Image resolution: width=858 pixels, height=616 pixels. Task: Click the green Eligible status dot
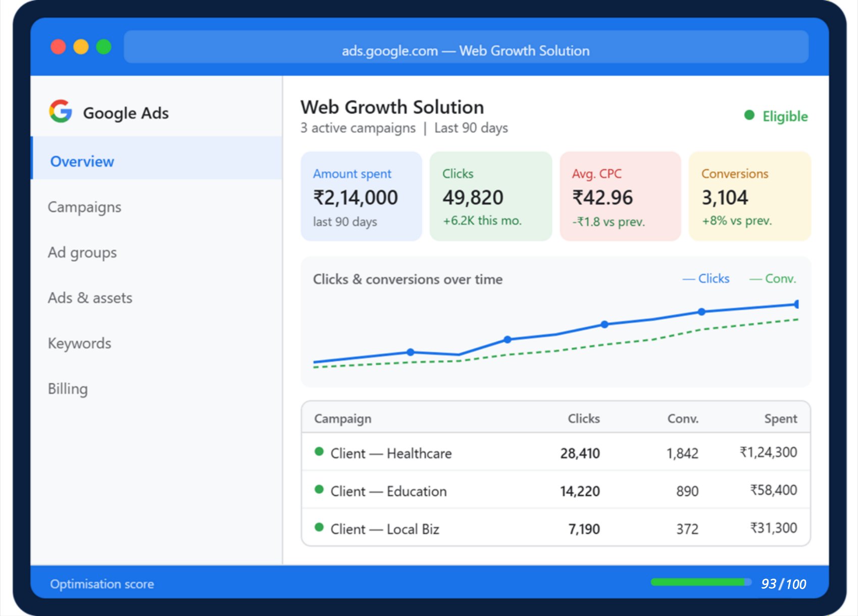tap(749, 115)
